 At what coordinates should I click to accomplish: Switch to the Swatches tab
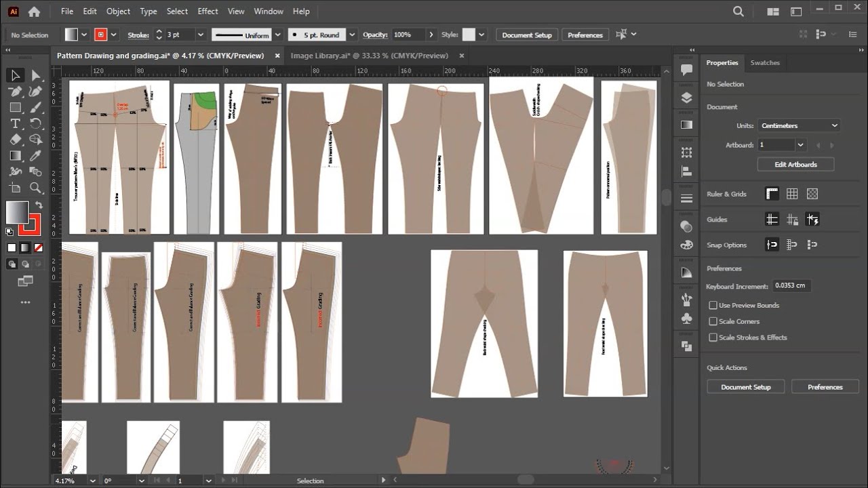coord(765,62)
